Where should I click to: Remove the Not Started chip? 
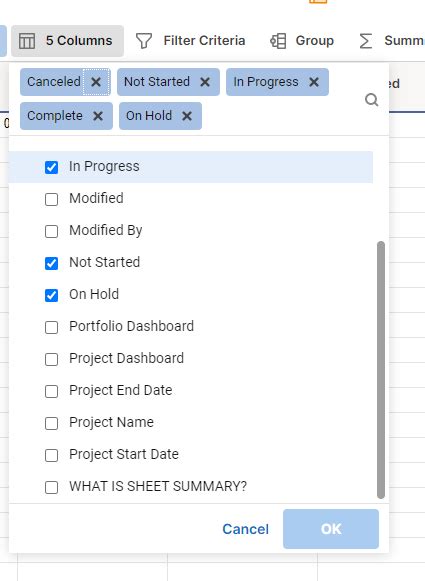coord(205,82)
